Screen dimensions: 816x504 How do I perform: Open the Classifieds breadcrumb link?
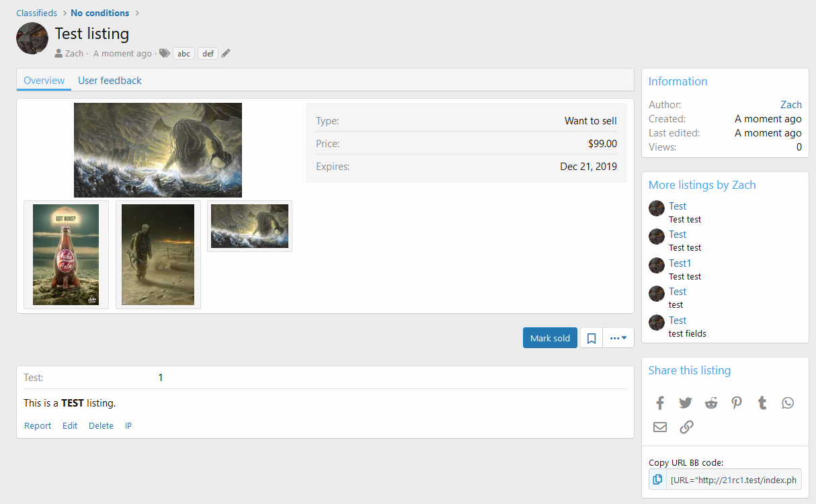pos(37,13)
